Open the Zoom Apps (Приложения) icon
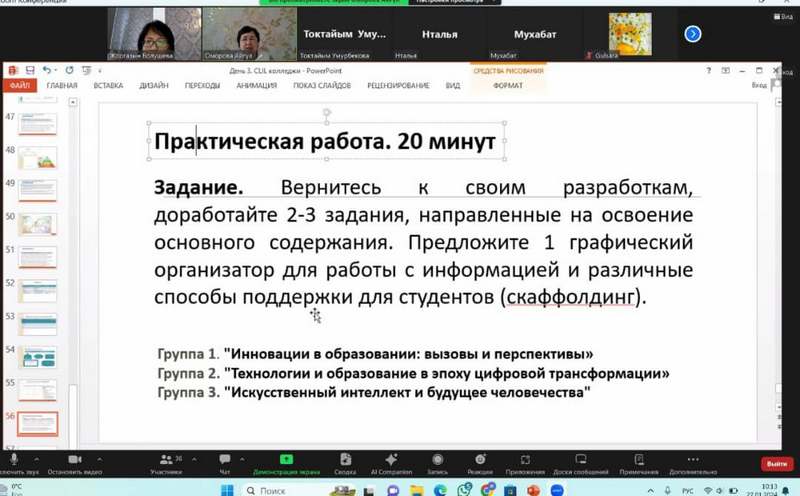The image size is (800, 496). [525, 460]
